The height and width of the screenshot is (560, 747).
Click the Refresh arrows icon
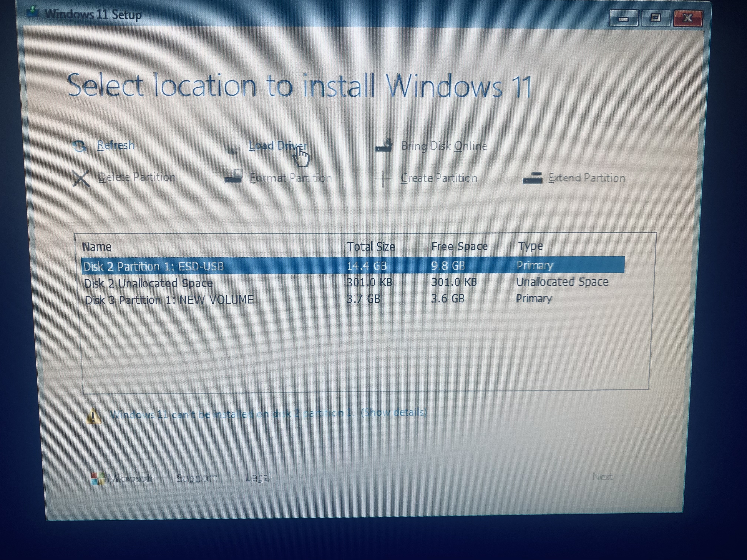tap(80, 146)
